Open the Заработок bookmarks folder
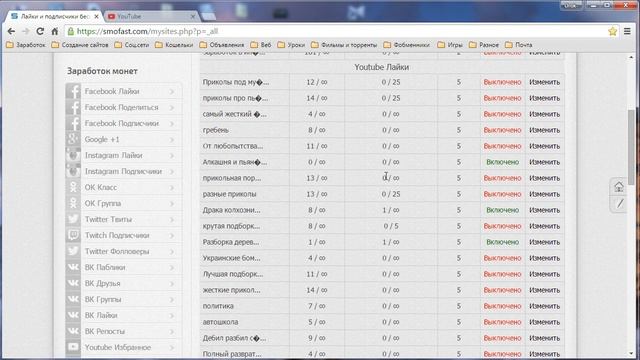Image resolution: width=640 pixels, height=360 pixels. tap(26, 45)
